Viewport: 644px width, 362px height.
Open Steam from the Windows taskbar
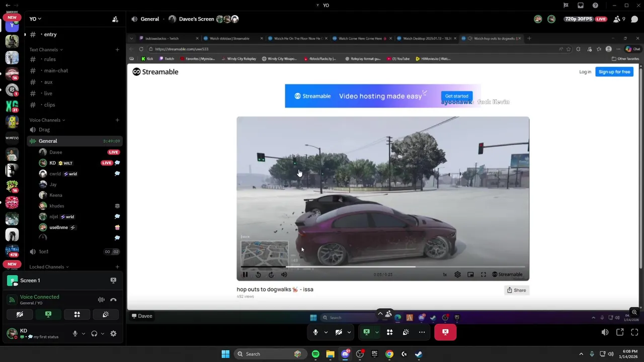pos(419,354)
